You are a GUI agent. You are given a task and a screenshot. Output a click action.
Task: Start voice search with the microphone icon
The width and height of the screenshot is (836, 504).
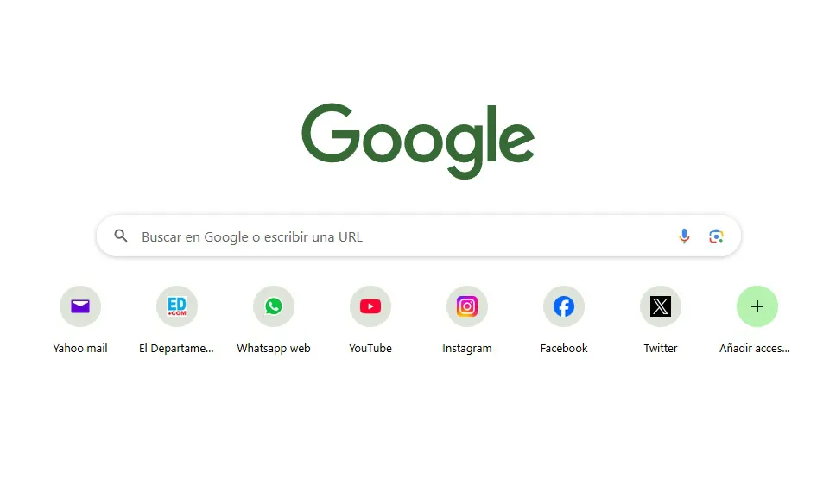tap(685, 236)
